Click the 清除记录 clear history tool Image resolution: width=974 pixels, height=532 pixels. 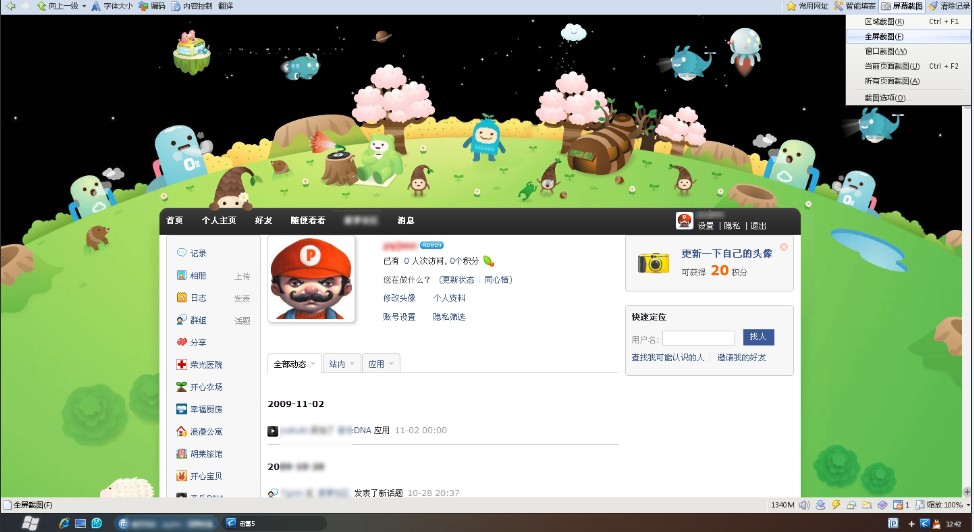[x=950, y=6]
